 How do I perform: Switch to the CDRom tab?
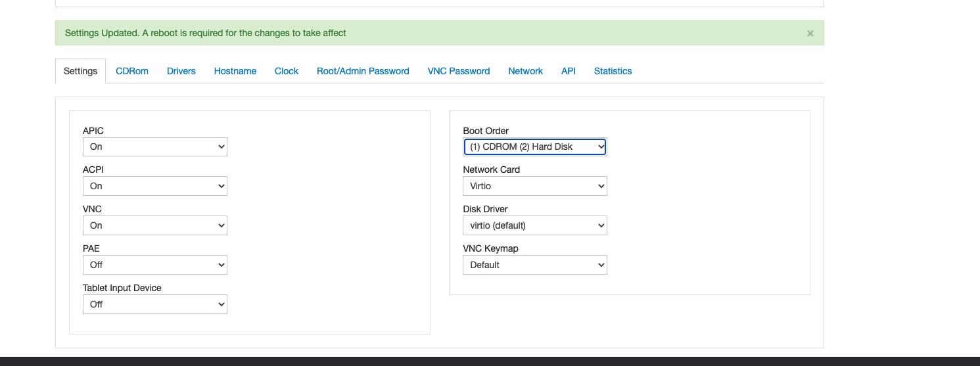pos(132,71)
